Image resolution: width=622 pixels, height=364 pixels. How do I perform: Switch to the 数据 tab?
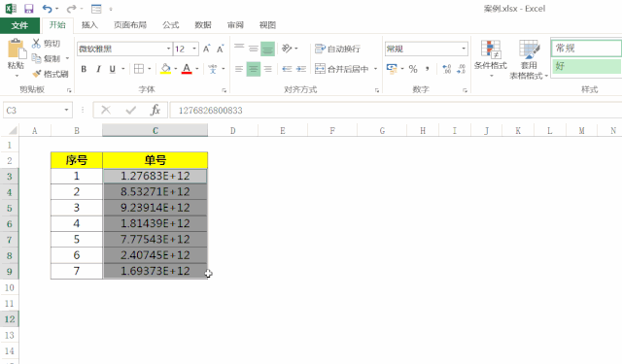click(x=203, y=25)
